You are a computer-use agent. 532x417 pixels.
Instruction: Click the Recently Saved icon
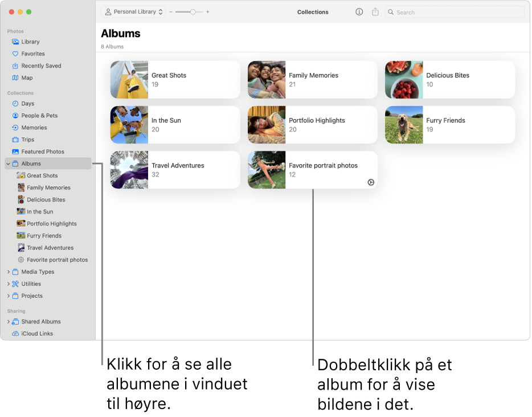[x=15, y=66]
